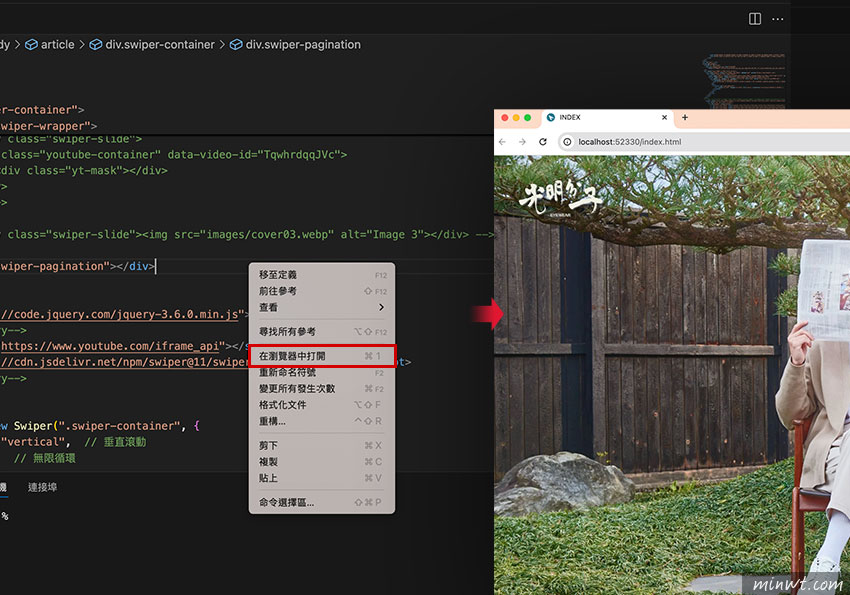This screenshot has height=595, width=850.
Task: Choose 前往參考 from the context menu
Action: tap(322, 291)
